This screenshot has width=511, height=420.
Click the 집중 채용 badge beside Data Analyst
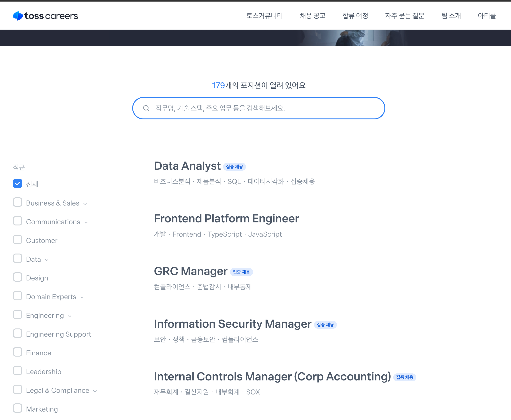(234, 167)
